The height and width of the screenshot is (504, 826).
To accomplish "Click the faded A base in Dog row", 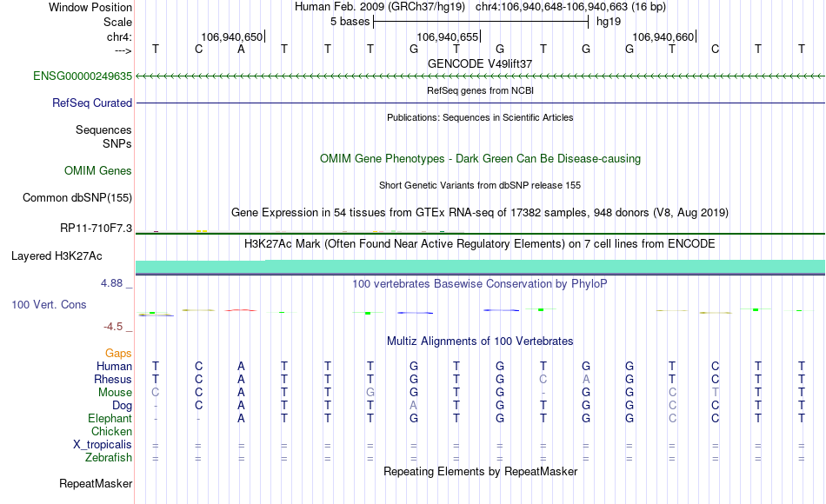I will [414, 406].
